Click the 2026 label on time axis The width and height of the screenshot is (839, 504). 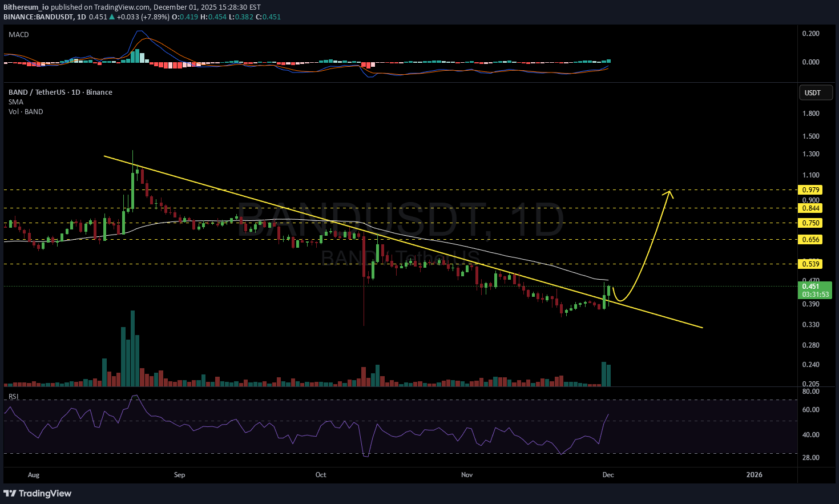[754, 475]
